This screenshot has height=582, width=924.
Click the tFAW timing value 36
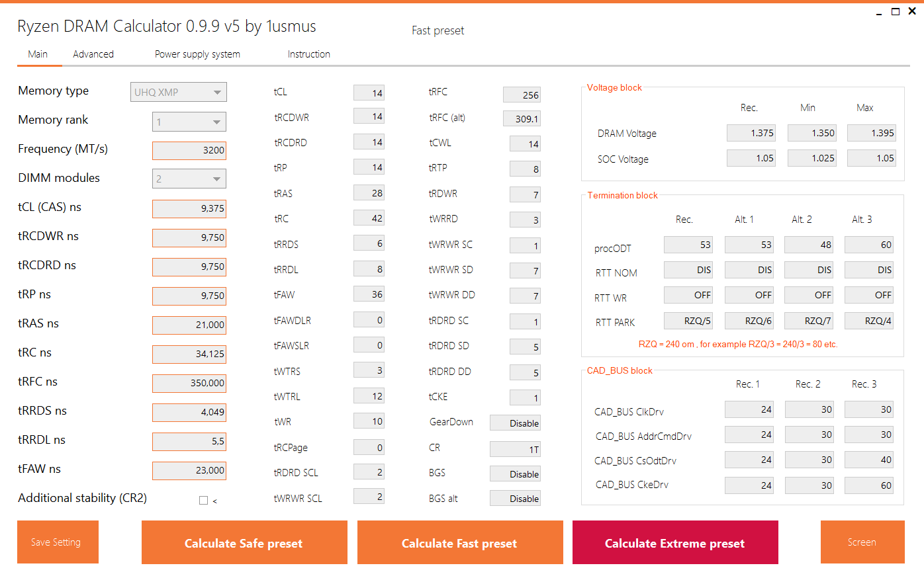pos(369,294)
